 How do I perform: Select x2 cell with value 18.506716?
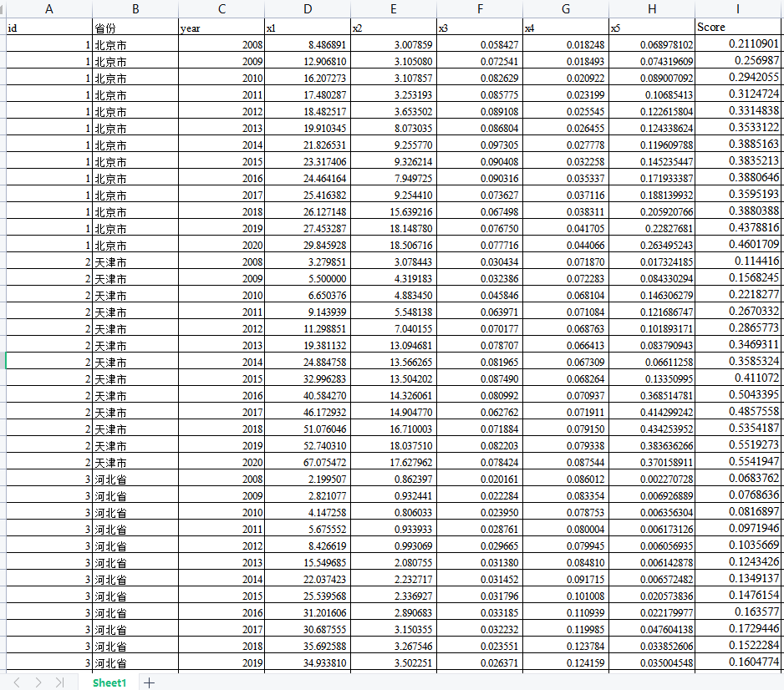(393, 245)
